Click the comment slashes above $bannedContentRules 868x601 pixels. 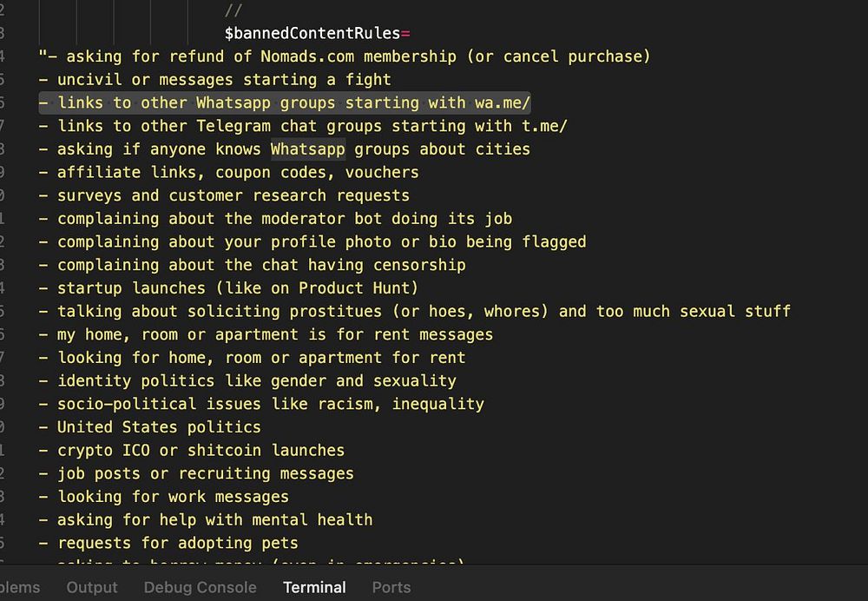233,11
